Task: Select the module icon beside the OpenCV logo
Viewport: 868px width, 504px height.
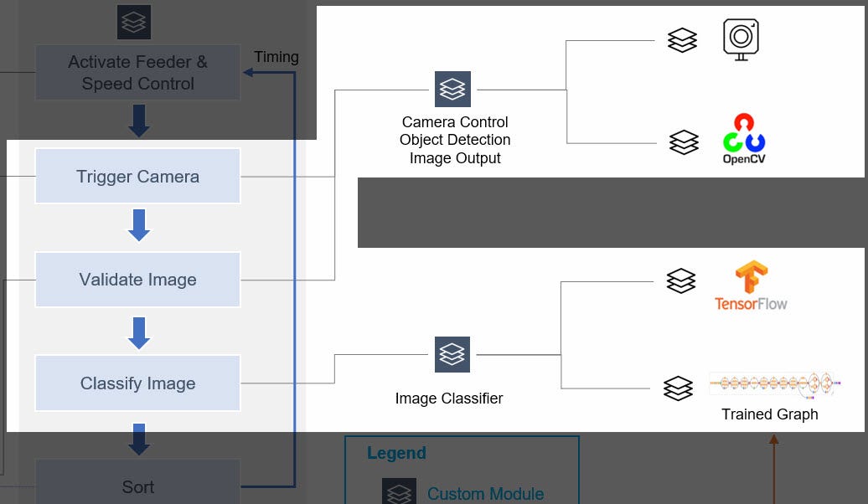Action: 684,141
